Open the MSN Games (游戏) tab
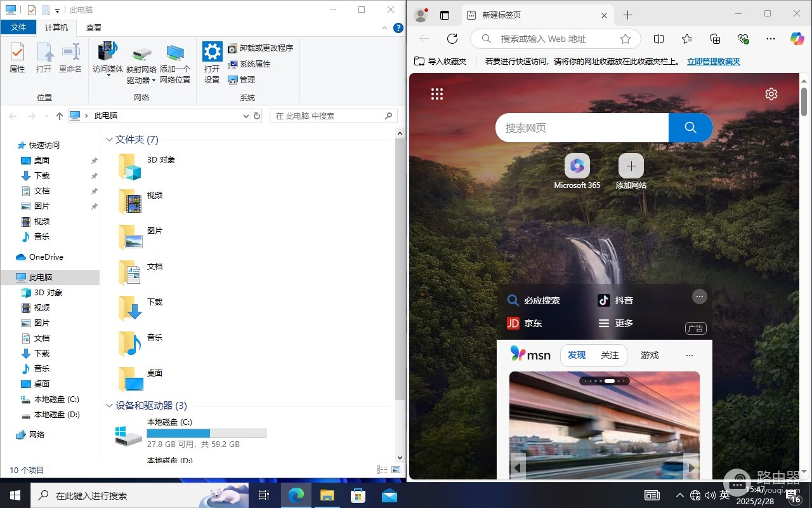812x508 pixels. tap(650, 355)
